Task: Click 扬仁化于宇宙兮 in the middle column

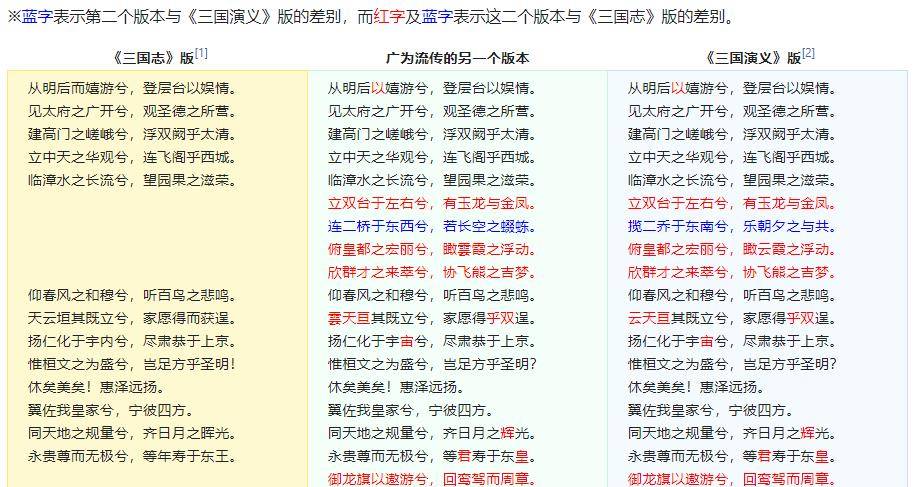Action: 378,341
